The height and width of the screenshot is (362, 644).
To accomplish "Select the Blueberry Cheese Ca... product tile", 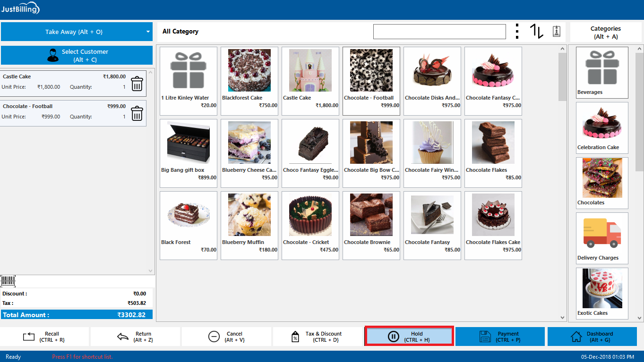I will pos(249,153).
